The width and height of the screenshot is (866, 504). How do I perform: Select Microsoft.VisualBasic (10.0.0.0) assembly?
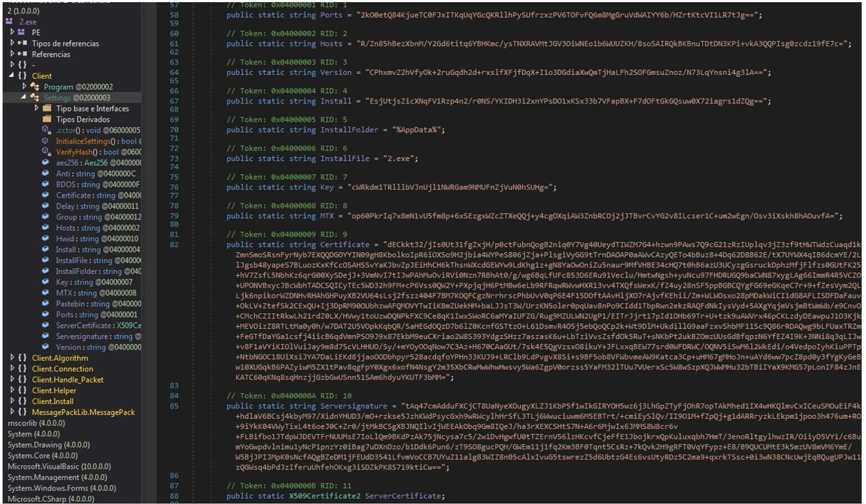point(59,466)
